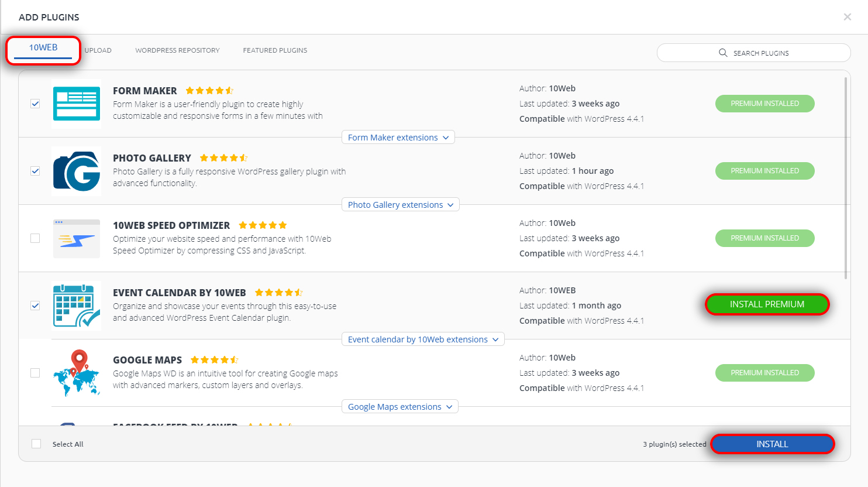
Task: Click Google Maps star rating
Action: (x=214, y=360)
